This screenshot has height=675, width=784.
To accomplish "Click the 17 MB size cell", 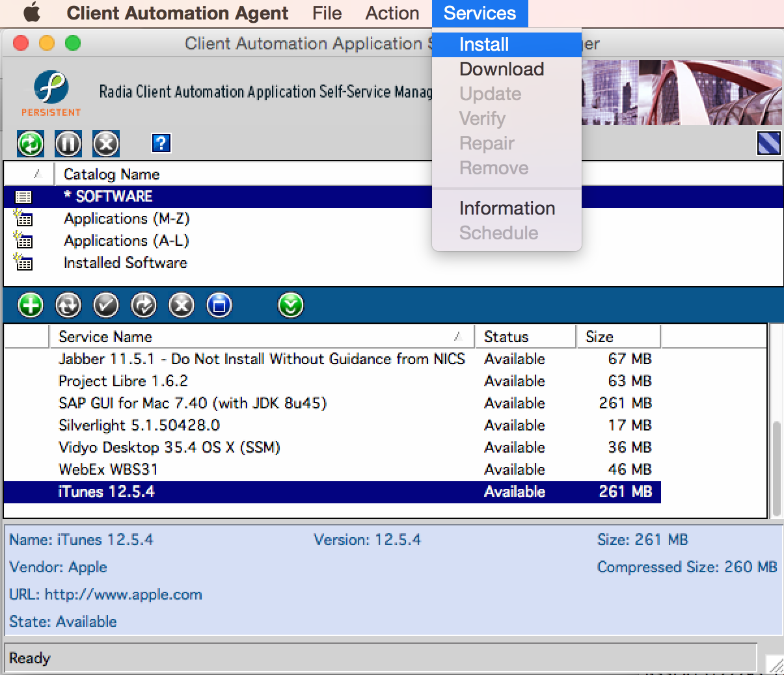I will pyautogui.click(x=629, y=425).
